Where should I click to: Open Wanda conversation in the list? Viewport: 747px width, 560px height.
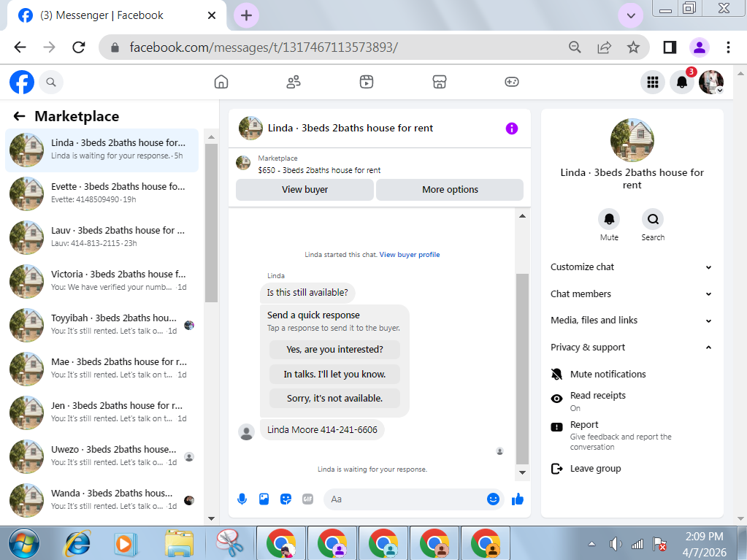coord(102,500)
